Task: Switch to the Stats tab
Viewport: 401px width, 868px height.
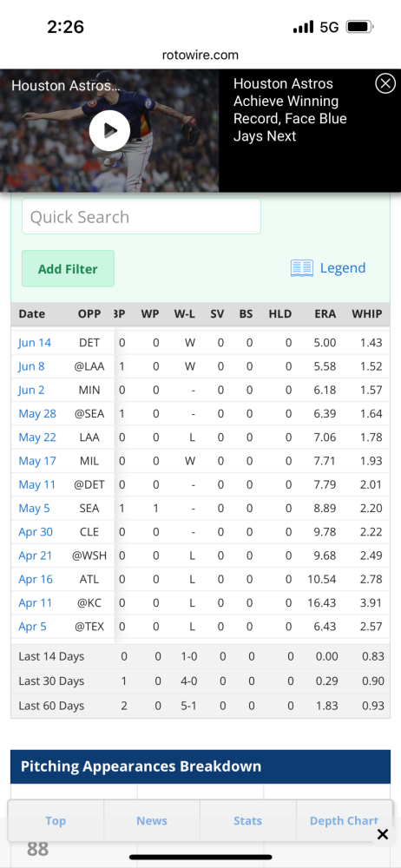Action: click(247, 820)
